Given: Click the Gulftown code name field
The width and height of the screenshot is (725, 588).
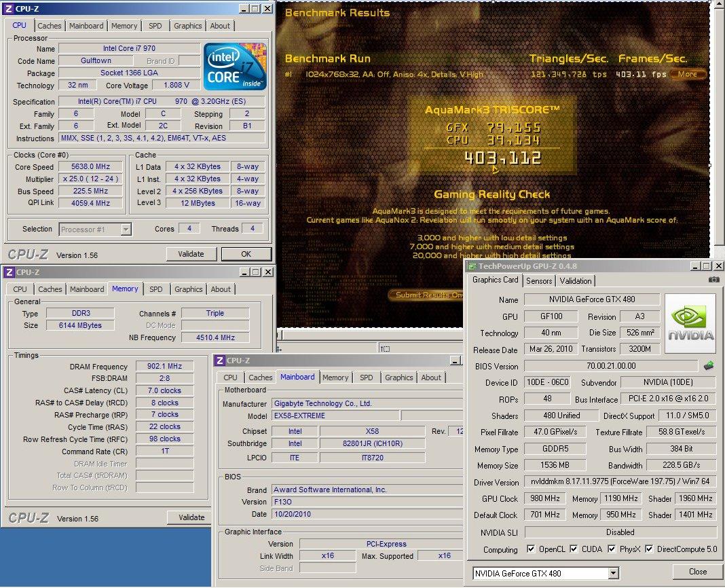Looking at the screenshot, I should coord(96,60).
